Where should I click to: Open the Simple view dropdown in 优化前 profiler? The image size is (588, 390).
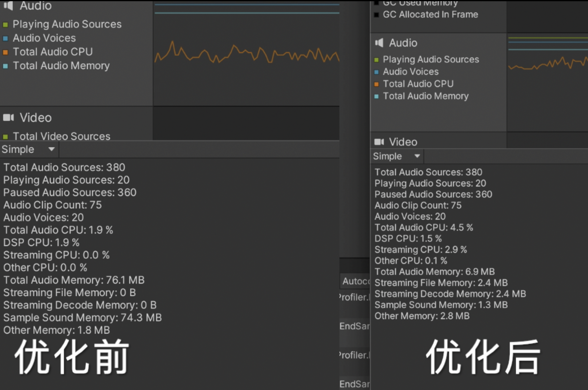[29, 149]
